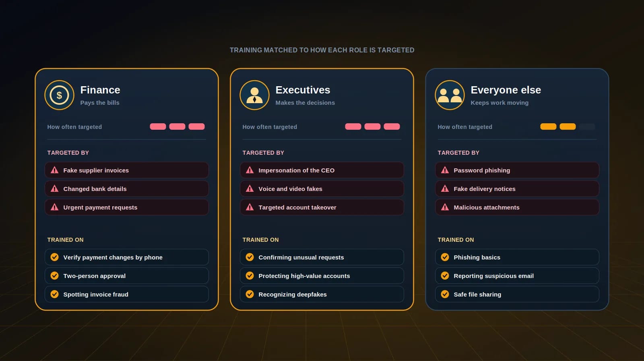Click the 'Fake supplier invoices' text

[96, 170]
